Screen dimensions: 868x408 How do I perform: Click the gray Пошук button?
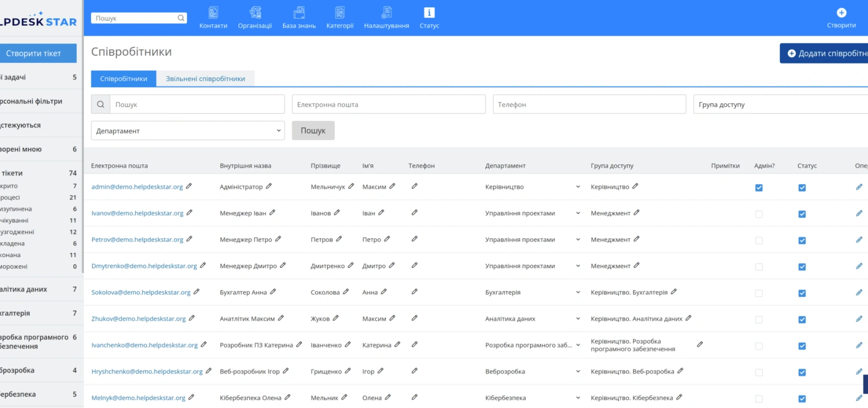313,131
